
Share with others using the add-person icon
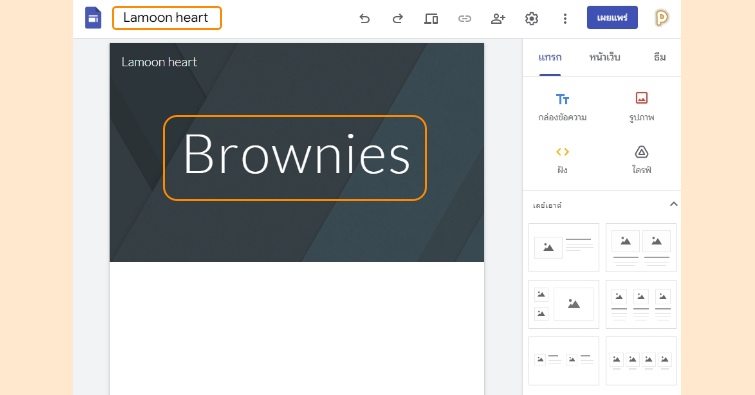click(498, 19)
